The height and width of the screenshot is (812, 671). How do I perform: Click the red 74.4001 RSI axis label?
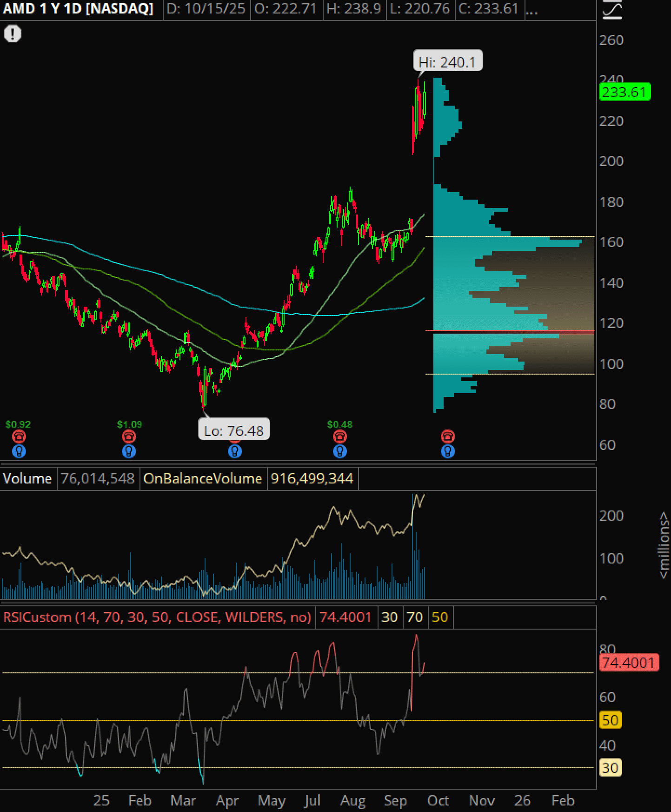[x=629, y=662]
